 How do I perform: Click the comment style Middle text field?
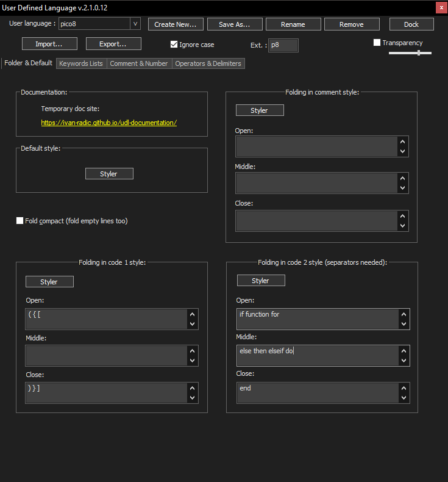point(316,183)
